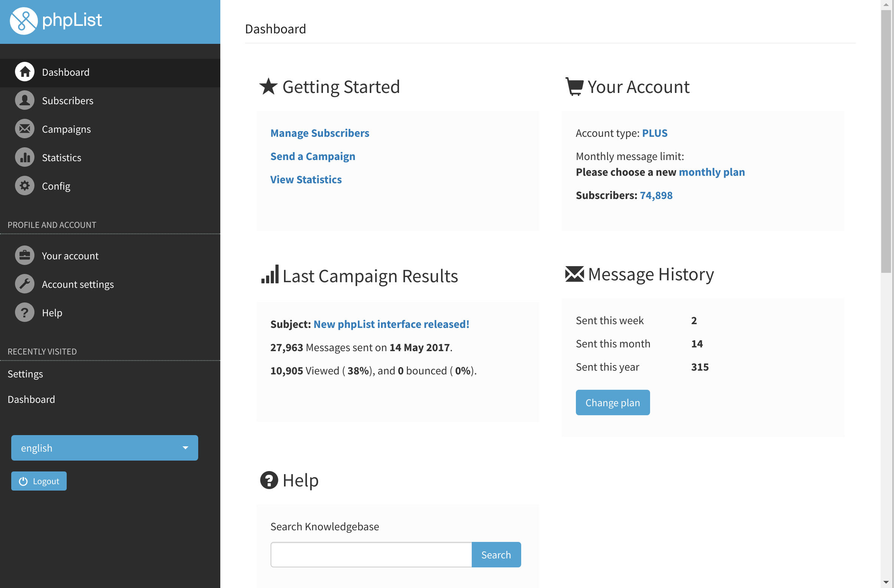Screen dimensions: 894x588
Task: Follow the Manage Subscribers link
Action: click(x=320, y=133)
